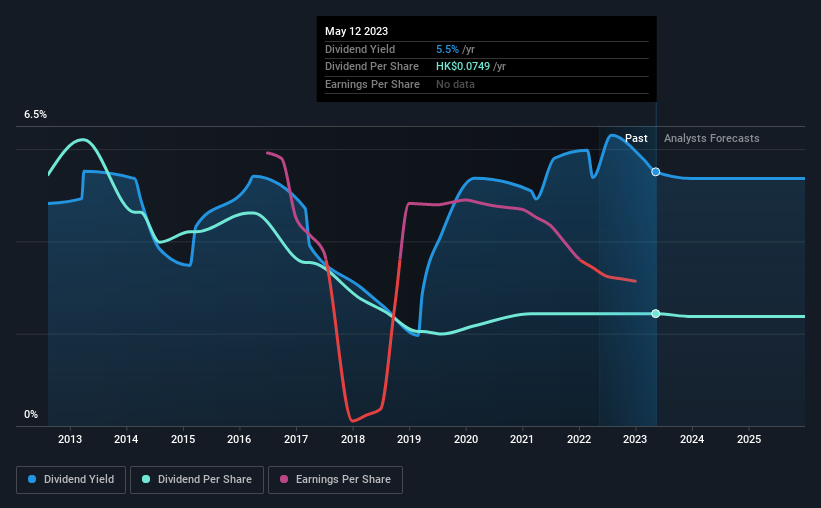Click the 2016 x-axis label

(x=239, y=439)
